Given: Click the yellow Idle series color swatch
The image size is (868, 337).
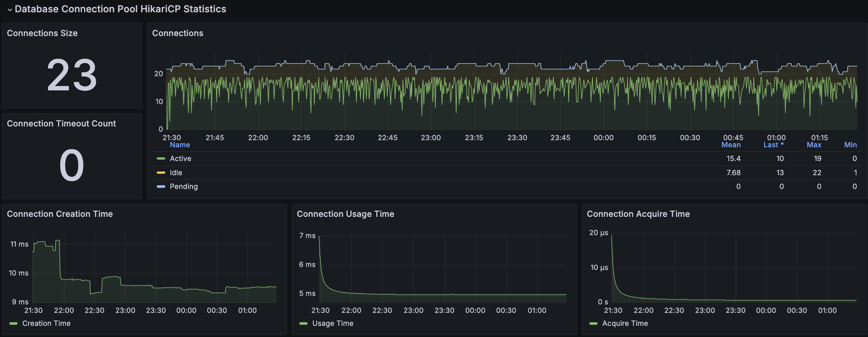Looking at the screenshot, I should [161, 173].
